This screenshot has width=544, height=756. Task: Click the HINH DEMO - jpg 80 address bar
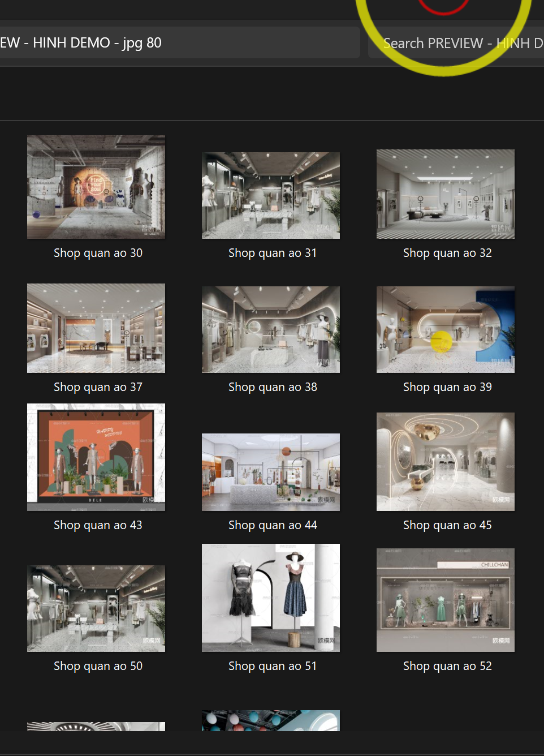click(180, 43)
